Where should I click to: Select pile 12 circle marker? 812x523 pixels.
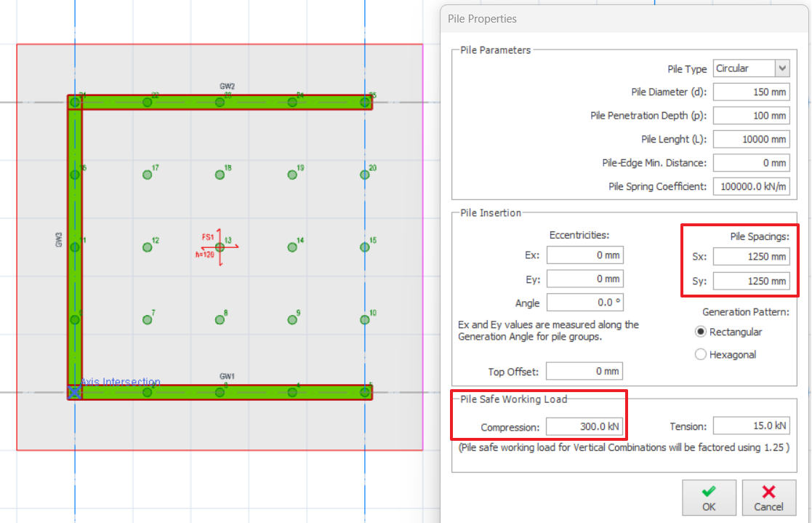[148, 247]
